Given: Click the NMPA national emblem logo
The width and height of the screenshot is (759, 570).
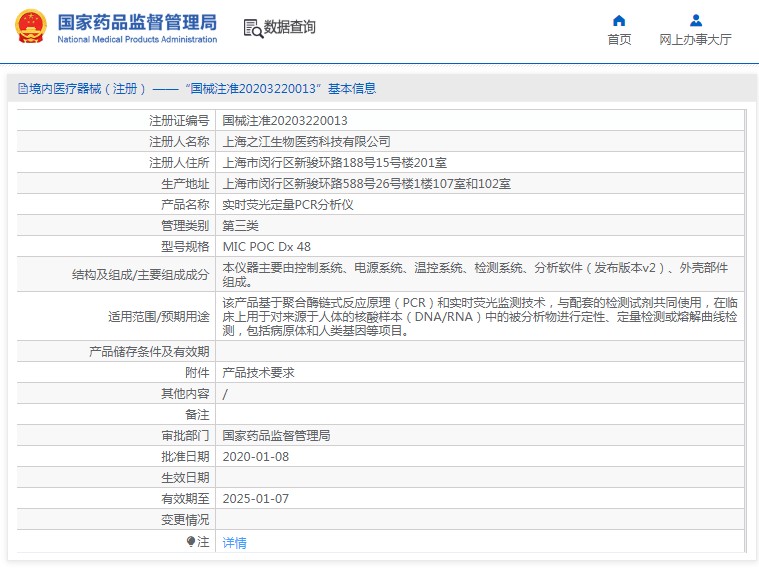Looking at the screenshot, I should (x=30, y=27).
